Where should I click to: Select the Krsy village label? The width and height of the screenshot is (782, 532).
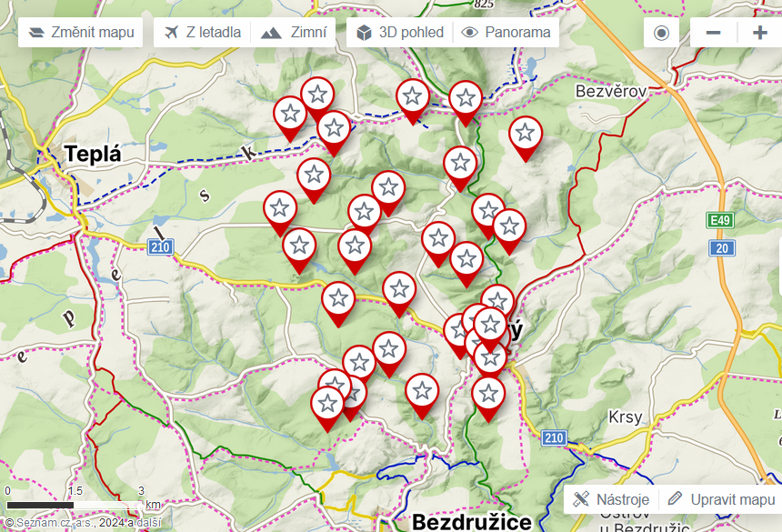pos(626,417)
